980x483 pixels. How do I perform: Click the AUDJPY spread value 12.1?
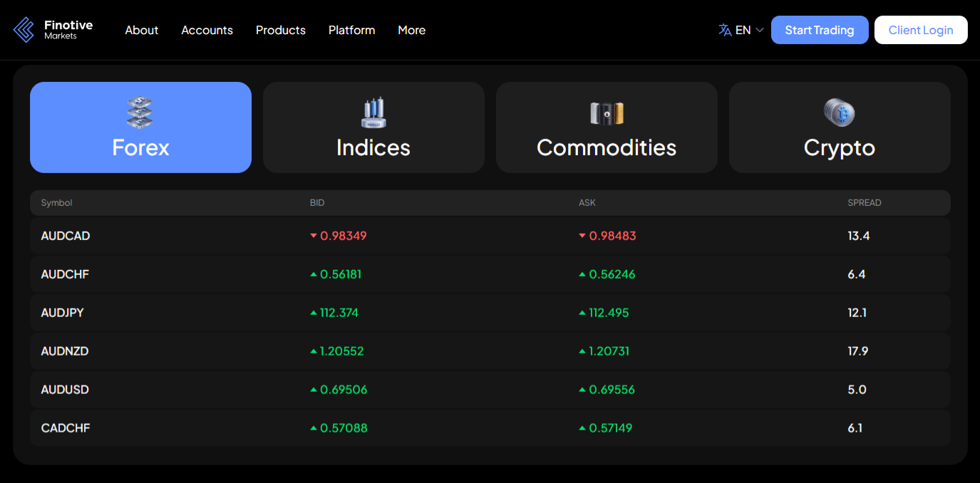point(857,313)
